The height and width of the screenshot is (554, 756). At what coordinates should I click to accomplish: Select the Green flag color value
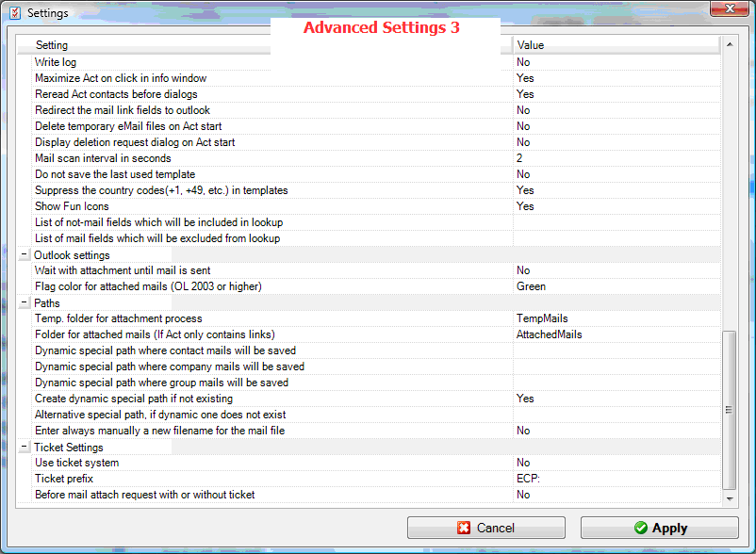pyautogui.click(x=531, y=286)
